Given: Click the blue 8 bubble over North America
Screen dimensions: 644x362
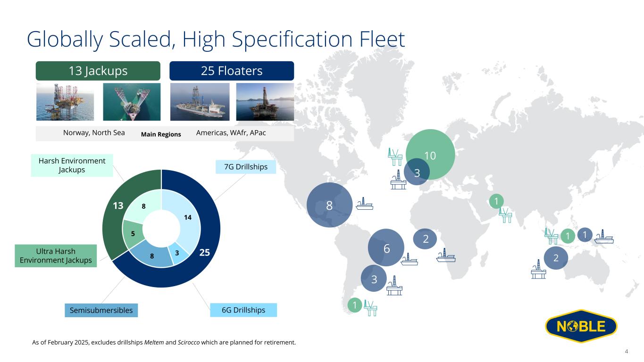Looking at the screenshot, I should coord(329,205).
